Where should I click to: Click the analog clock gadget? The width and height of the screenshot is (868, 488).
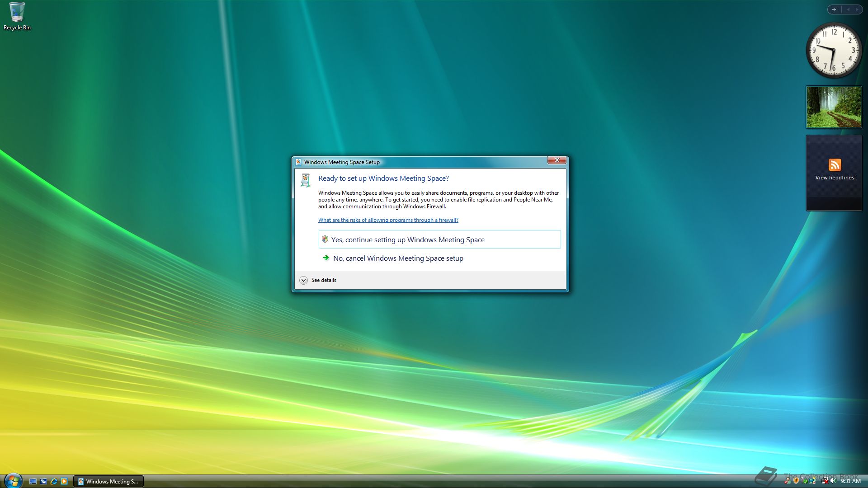point(834,50)
